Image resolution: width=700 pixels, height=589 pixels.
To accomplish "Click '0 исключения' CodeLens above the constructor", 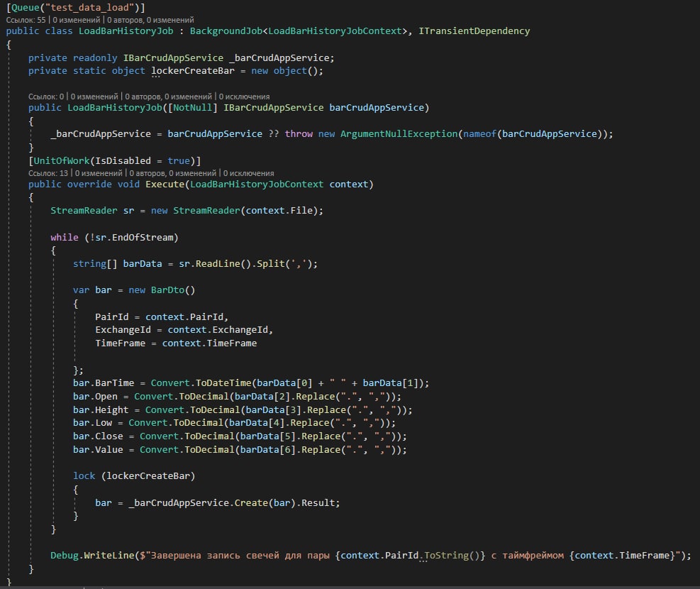I will [x=244, y=97].
